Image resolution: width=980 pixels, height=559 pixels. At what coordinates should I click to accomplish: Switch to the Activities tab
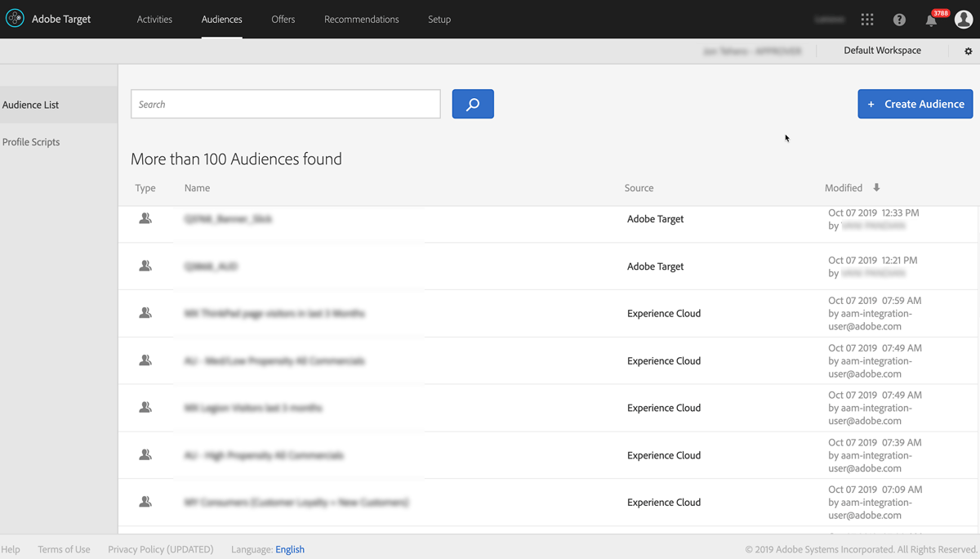pos(154,19)
